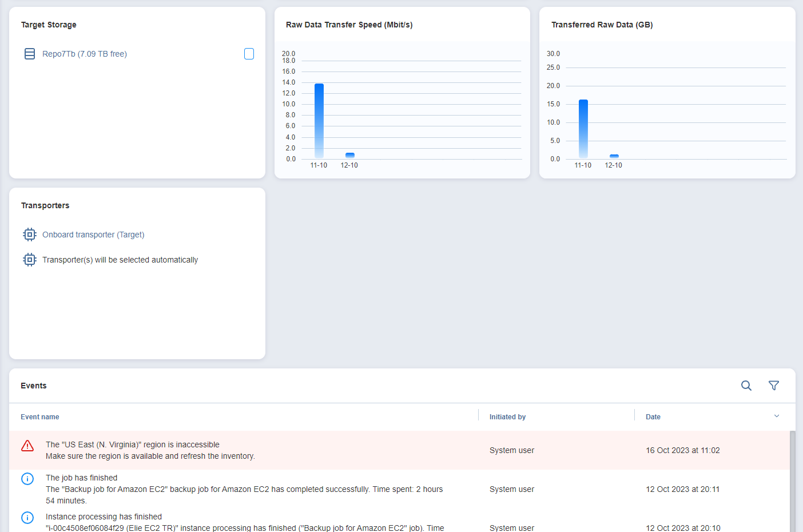803x532 pixels.
Task: Open the Events filter funnel icon
Action: (774, 386)
